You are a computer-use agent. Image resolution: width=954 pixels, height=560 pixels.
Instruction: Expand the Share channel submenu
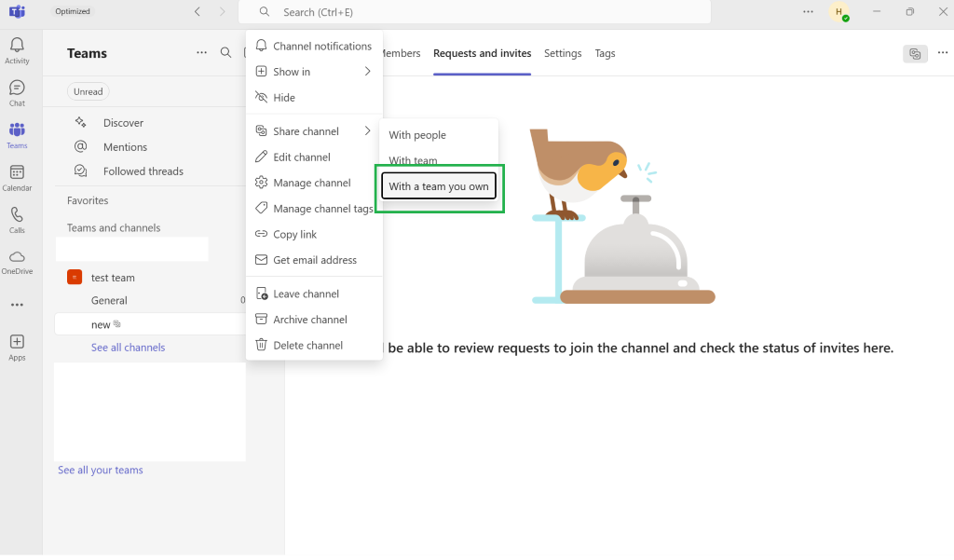click(314, 131)
